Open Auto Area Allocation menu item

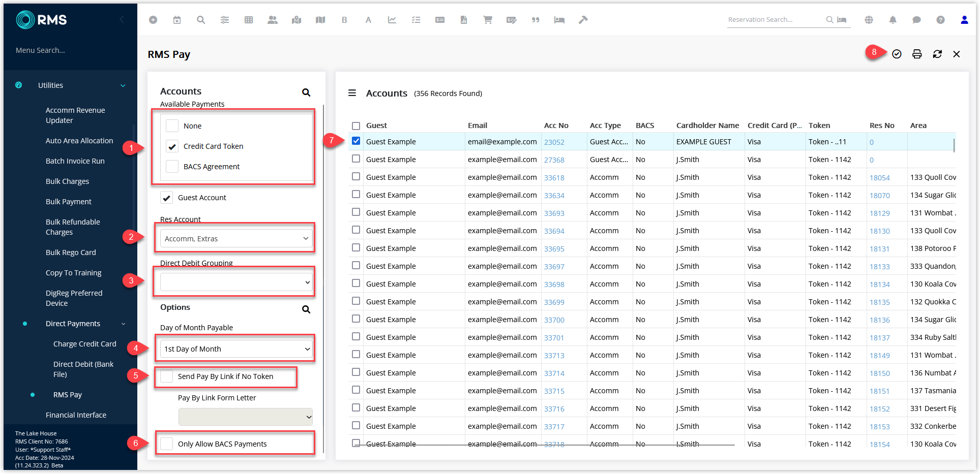tap(79, 141)
